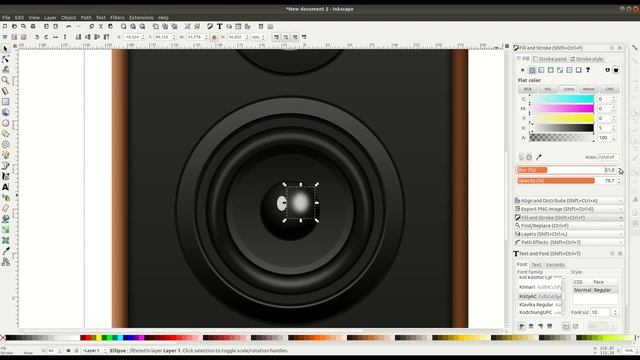Viewport: 640px width, 360px height.
Task: Collapse Fill and Stroke dock entry
Action: (x=568, y=218)
